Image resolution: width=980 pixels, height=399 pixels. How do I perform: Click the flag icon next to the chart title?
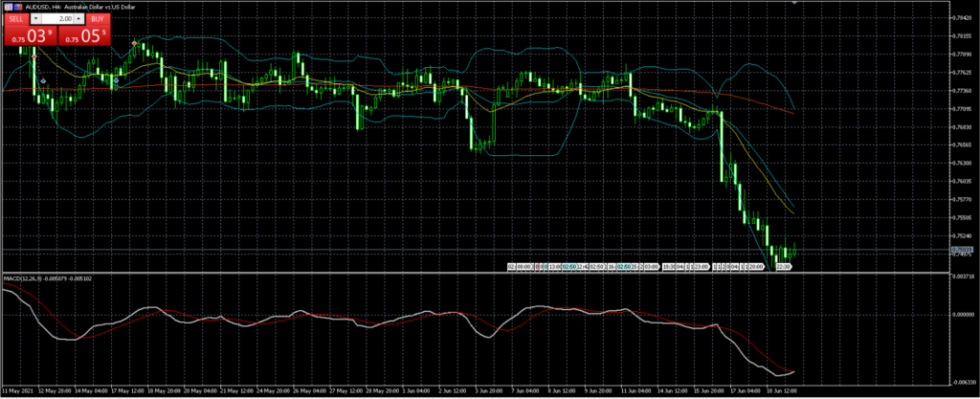(17, 5)
